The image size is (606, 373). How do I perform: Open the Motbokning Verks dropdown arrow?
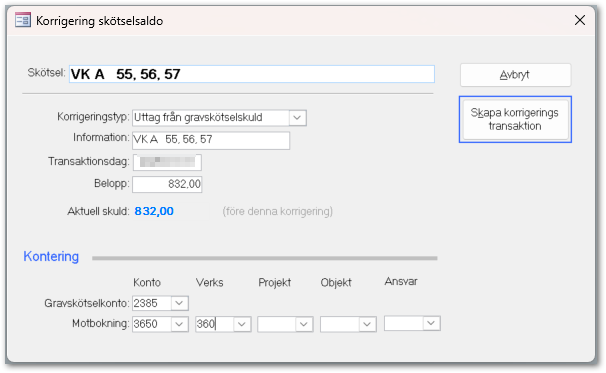242,324
